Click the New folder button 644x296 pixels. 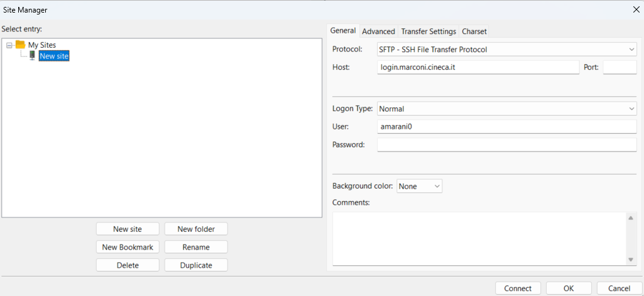[x=196, y=229]
